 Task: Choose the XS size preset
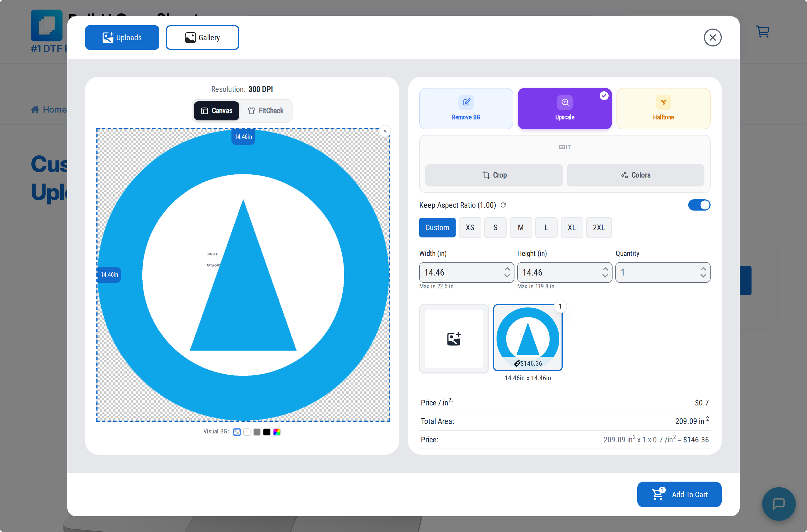coord(470,228)
